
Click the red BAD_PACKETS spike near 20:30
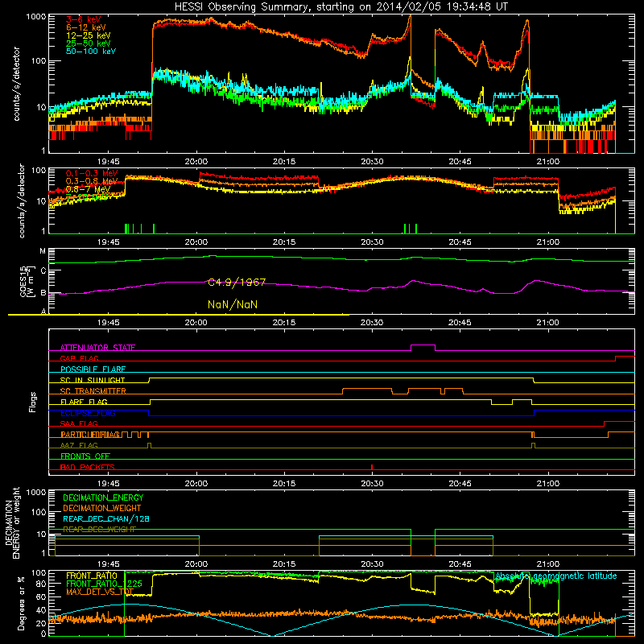pos(372,467)
